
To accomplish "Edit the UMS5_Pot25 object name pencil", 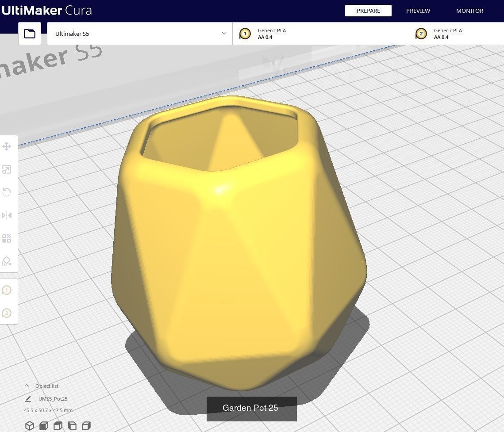I will pos(28,399).
